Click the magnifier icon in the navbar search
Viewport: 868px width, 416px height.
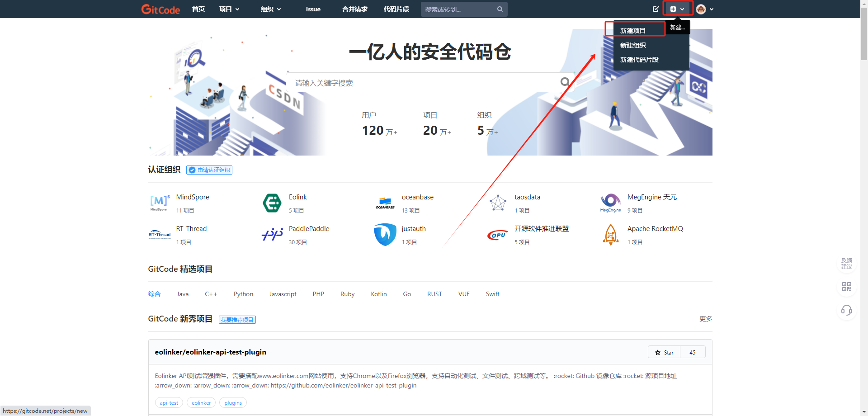pos(500,9)
